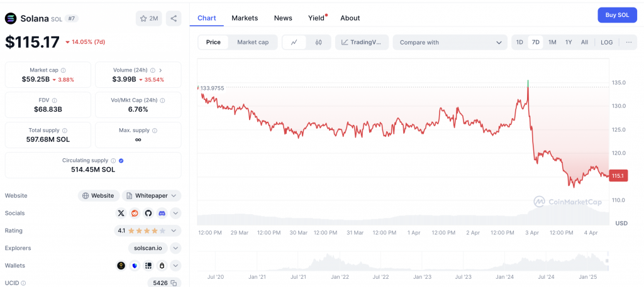Viewport: 644px width, 287px height.
Task: Open the GitHub social icon
Action: [x=148, y=213]
